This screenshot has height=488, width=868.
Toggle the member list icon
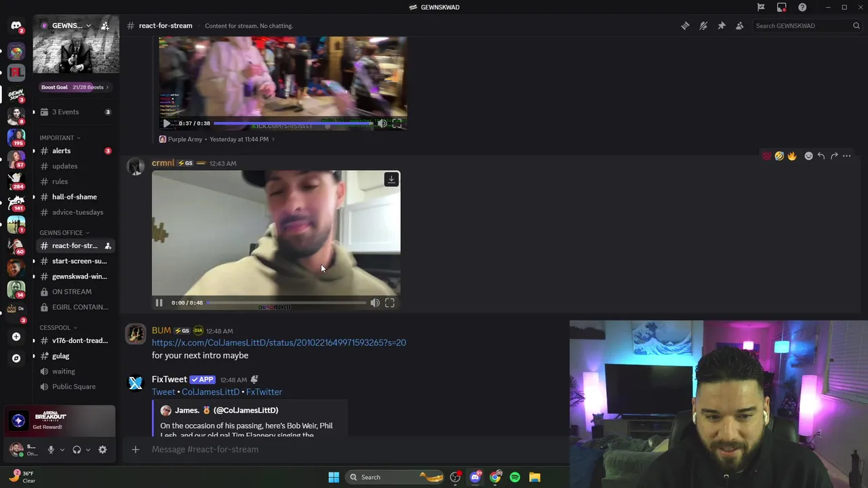(740, 26)
